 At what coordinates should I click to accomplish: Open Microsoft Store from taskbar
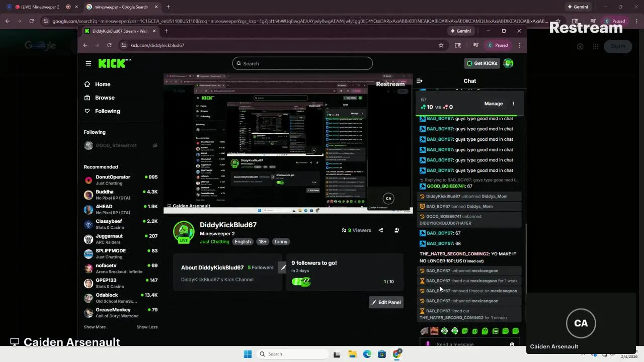[x=382, y=354]
